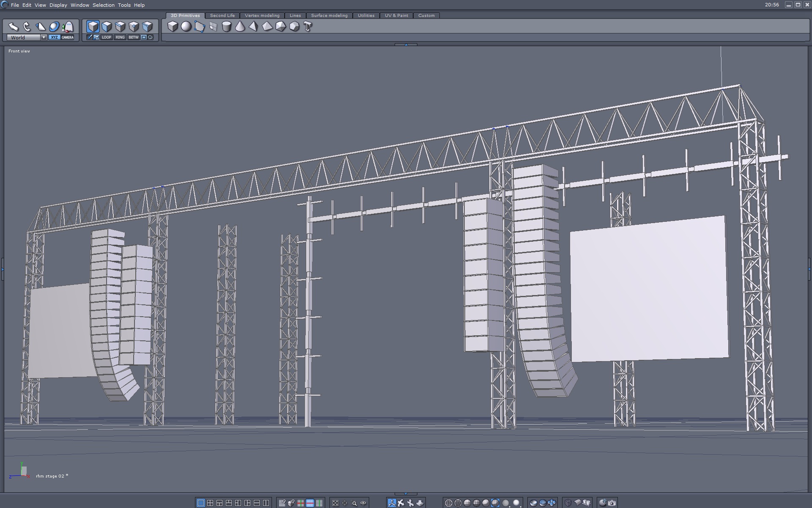This screenshot has height=508, width=812.
Task: Switch to the Vertex modeling tab
Action: click(x=262, y=15)
